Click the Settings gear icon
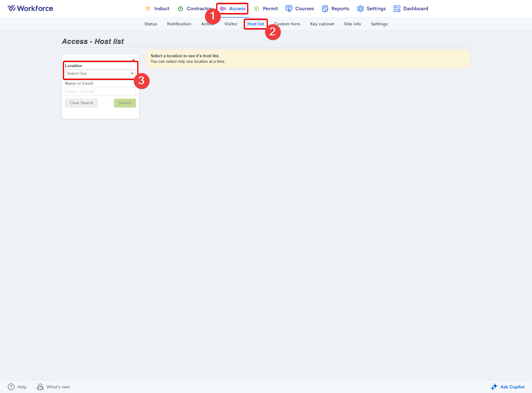Screen dimensions: 532x393 coord(360,9)
